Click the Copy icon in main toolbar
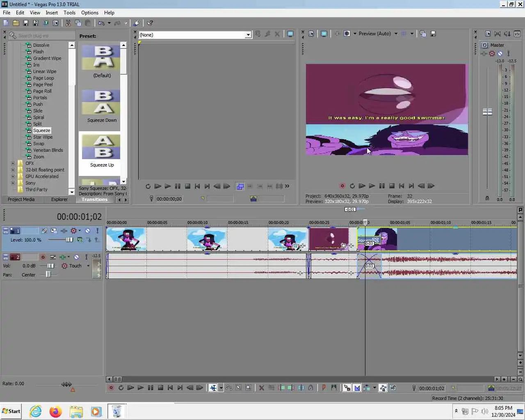Viewport: 525px width, 420px height. [x=78, y=23]
